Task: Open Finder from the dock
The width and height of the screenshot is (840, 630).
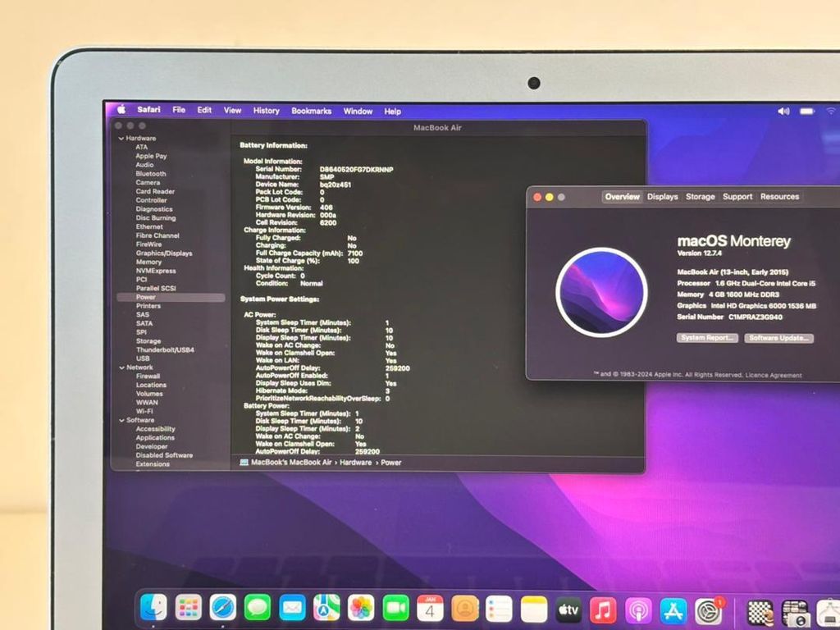Action: click(153, 608)
